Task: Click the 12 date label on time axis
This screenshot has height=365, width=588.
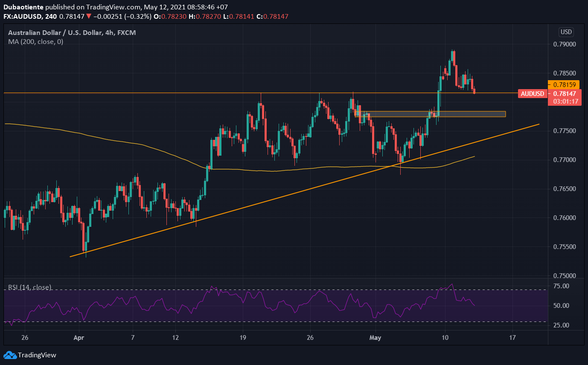Action: pos(176,338)
